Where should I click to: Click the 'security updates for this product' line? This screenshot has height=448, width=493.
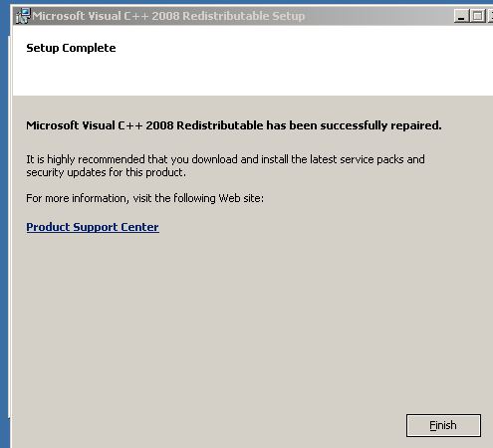point(106,172)
